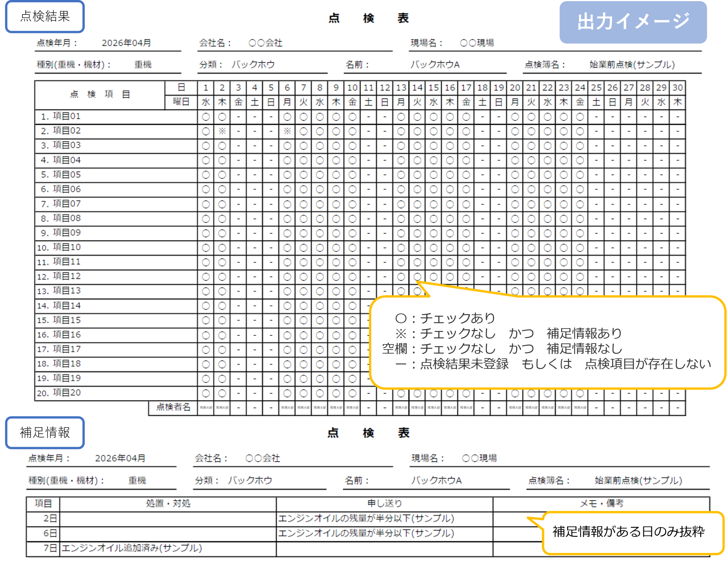Click the 補足情報がある日のみ抜粋 callout
This screenshot has width=728, height=564.
point(628,532)
